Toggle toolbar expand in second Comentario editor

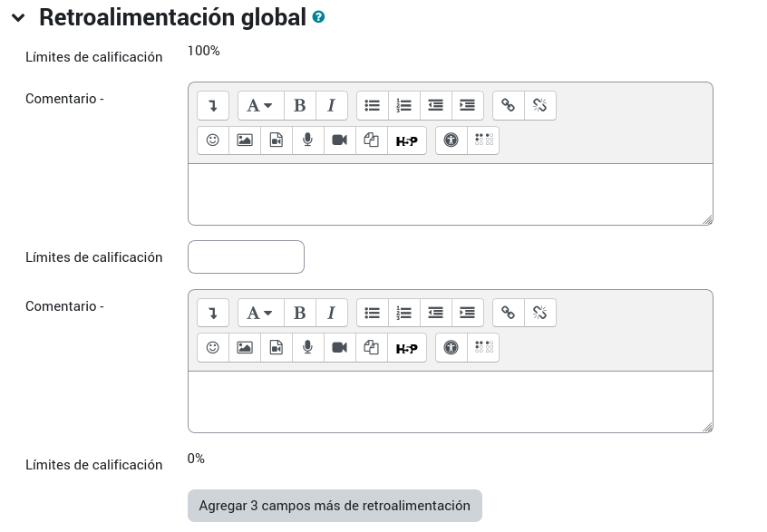coord(213,313)
